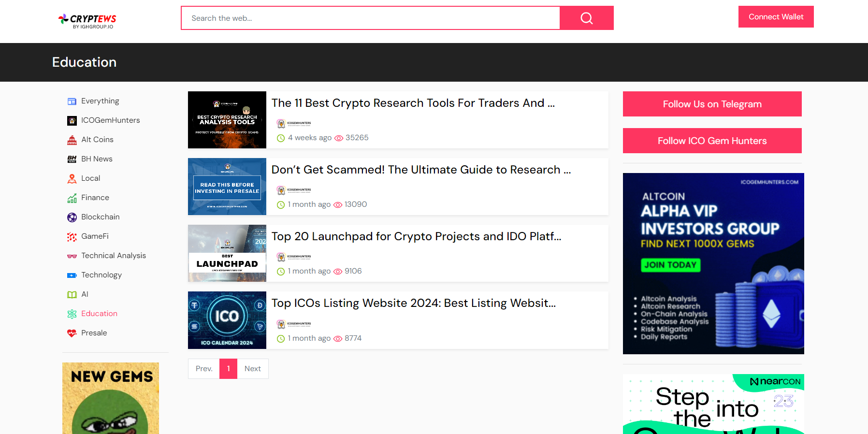Click Follow Us on Telegram
This screenshot has height=434, width=868.
pyautogui.click(x=712, y=104)
